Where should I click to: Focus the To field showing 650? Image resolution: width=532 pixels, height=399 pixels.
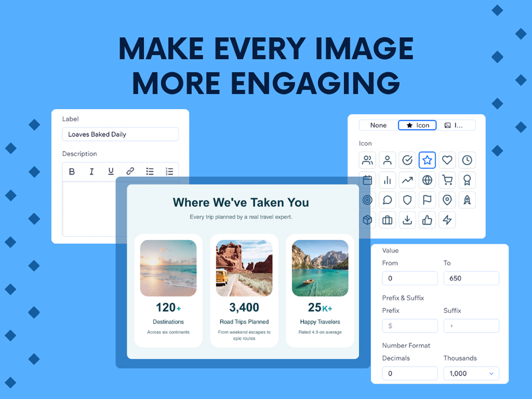471,278
